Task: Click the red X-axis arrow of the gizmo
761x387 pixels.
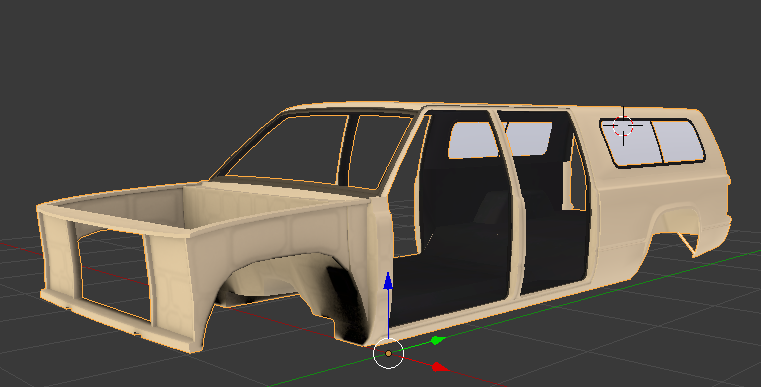Action: coord(440,367)
